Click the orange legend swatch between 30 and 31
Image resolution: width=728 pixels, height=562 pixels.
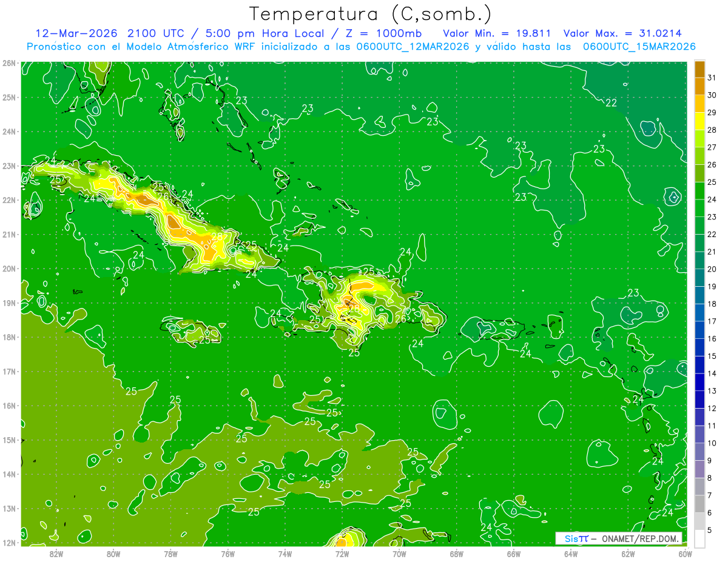[x=699, y=87]
